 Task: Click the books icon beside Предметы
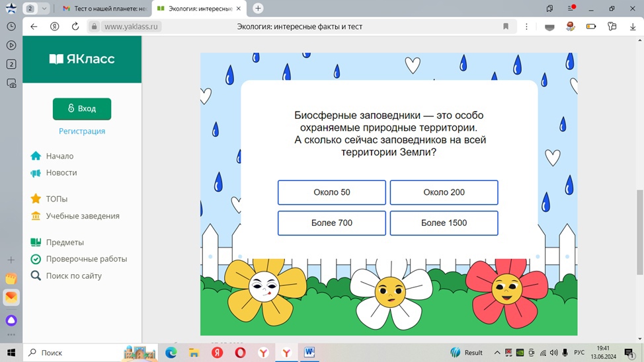coord(36,242)
